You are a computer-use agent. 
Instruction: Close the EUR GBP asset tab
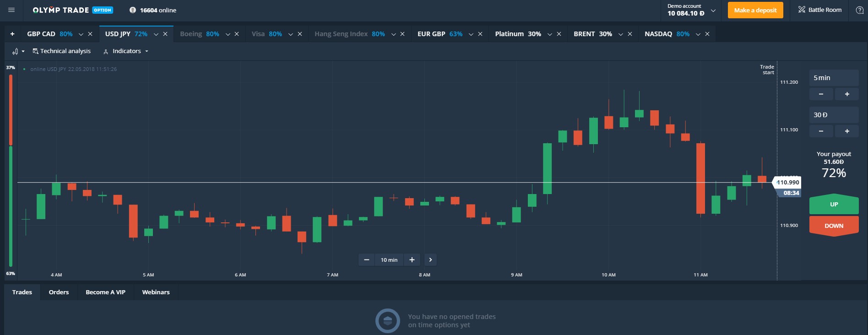pos(480,34)
